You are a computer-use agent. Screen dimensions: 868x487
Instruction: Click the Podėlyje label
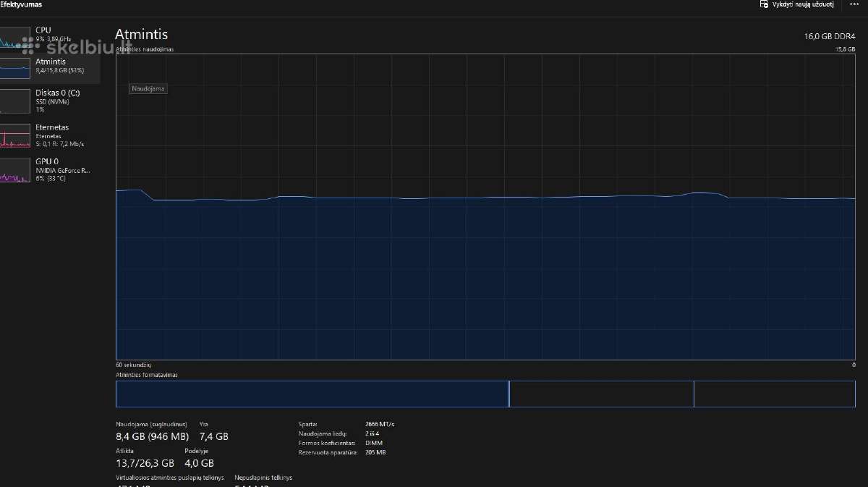tap(196, 450)
